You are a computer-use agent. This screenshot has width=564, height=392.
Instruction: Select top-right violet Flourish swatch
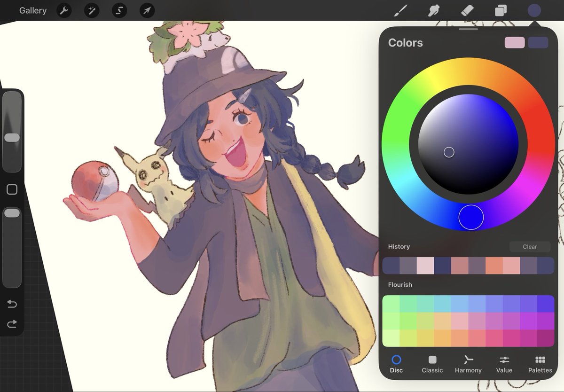pos(546,304)
